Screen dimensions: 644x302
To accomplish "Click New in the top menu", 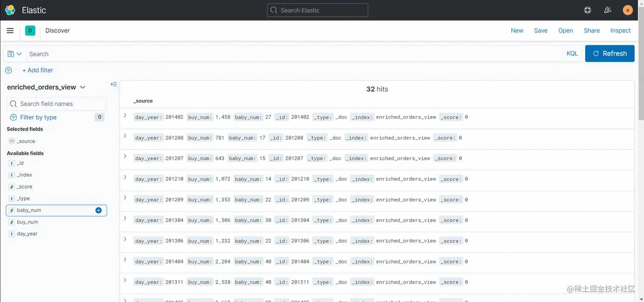I will tap(517, 31).
